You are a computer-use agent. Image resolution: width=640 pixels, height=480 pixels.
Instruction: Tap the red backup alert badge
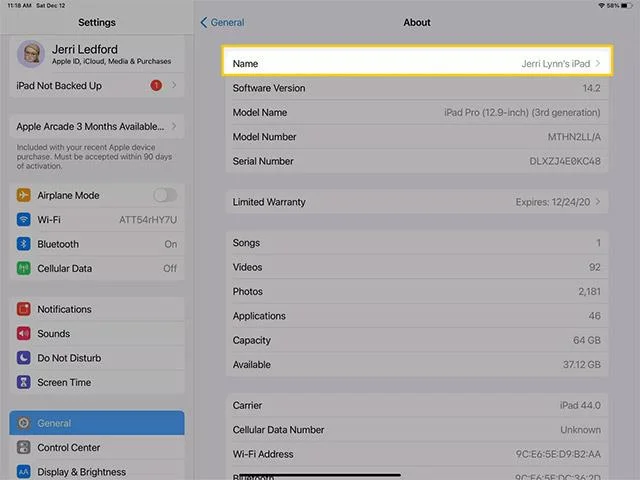coord(156,85)
